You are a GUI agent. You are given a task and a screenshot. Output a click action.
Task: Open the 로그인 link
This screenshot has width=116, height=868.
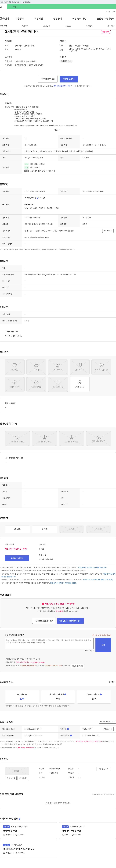pyautogui.click(x=108, y=11)
